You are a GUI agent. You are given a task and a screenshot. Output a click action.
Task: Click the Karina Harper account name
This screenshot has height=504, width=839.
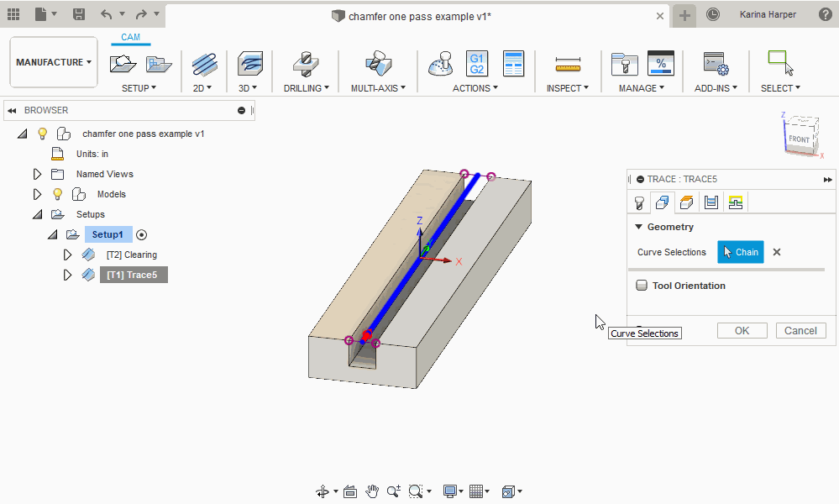(x=768, y=14)
